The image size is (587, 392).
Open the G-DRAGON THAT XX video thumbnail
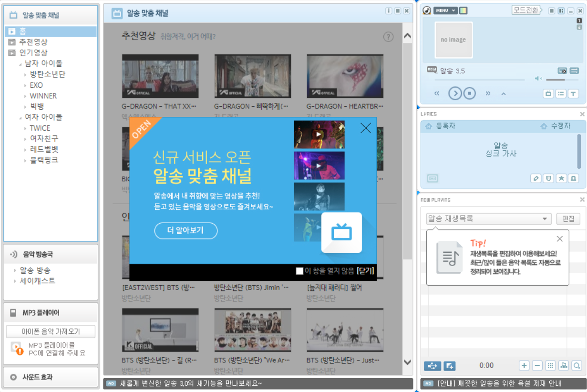click(x=160, y=76)
